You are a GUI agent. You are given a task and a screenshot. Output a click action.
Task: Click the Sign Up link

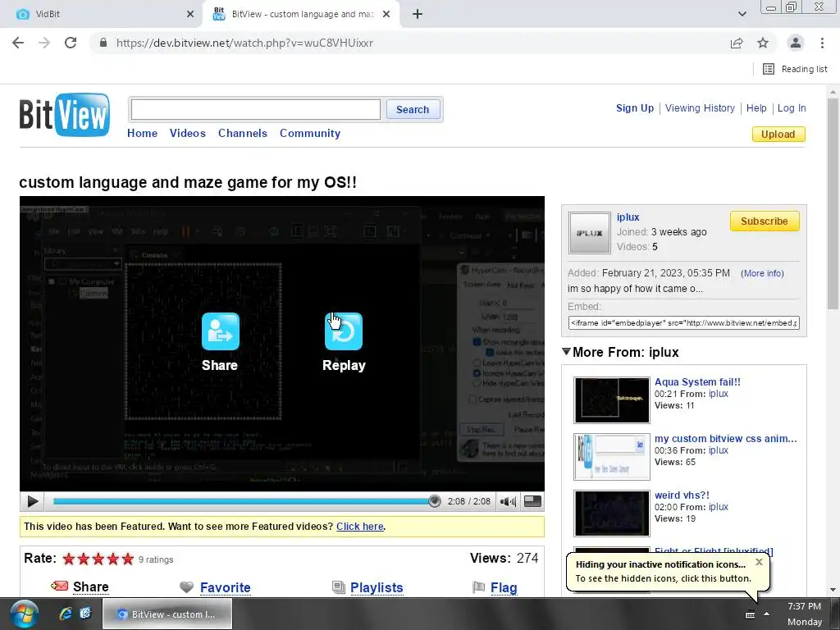coord(635,108)
